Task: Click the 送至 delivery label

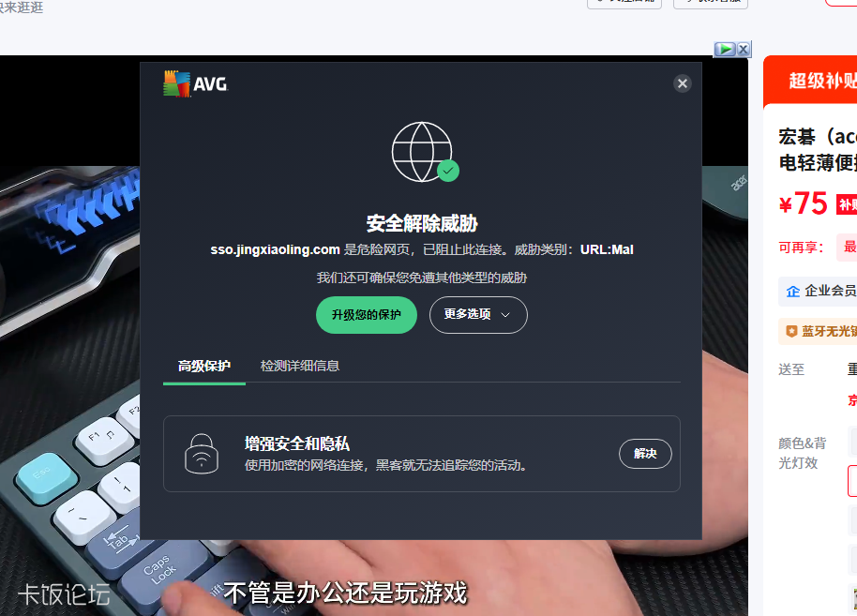Action: coord(791,369)
